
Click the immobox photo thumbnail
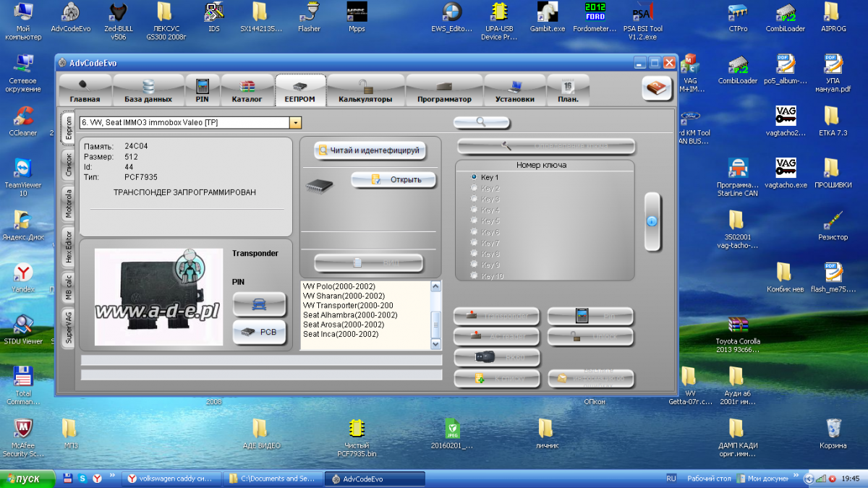[159, 296]
